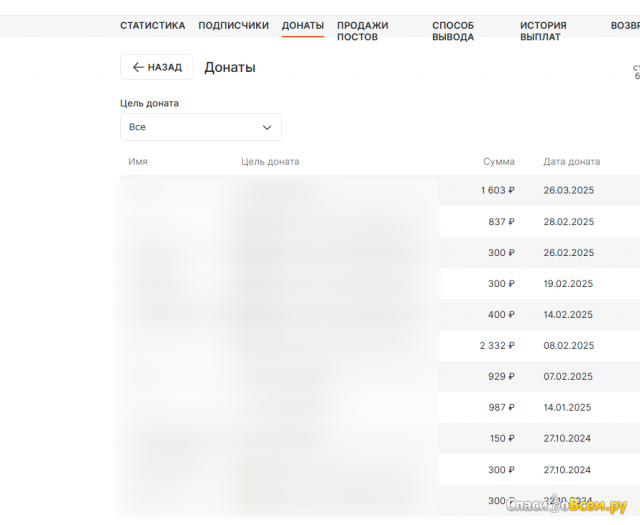Click the Сумма column header
Image resolution: width=640 pixels, height=525 pixels.
point(498,161)
